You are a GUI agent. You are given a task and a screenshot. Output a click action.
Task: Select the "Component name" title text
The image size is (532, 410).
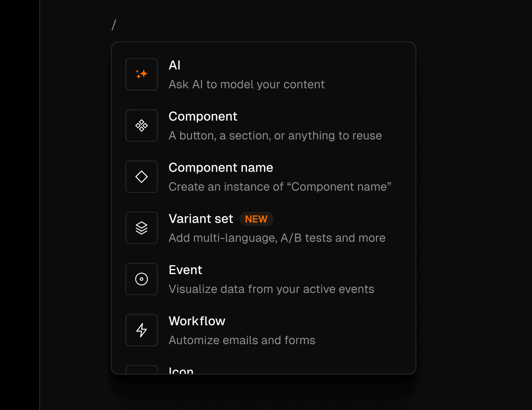tap(220, 168)
